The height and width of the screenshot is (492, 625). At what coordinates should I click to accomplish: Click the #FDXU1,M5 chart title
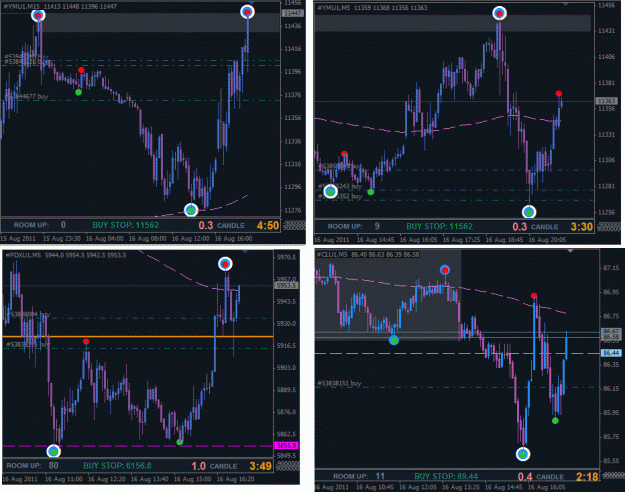point(23,255)
